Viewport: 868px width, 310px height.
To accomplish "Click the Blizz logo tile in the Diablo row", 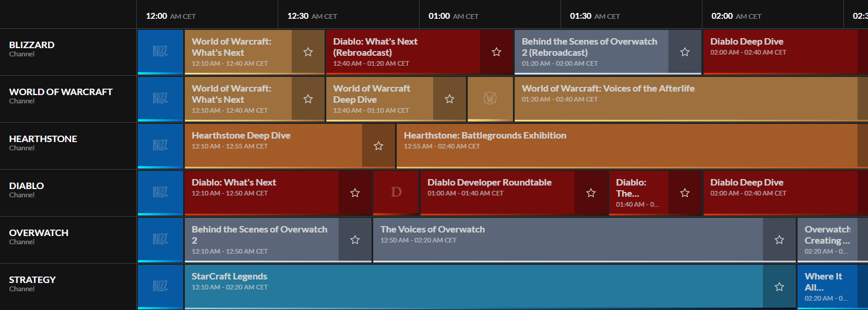I will (x=160, y=193).
